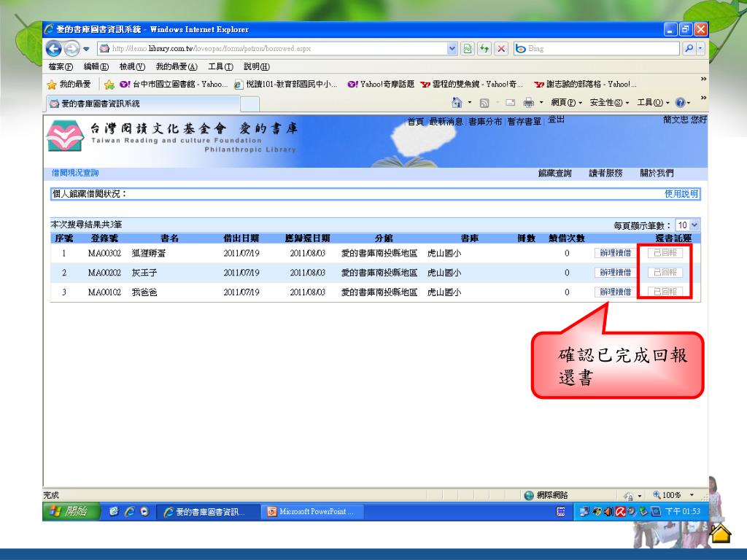Viewport: 747px width, 560px height.
Task: Click 辦理續借 for 灰王子
Action: (615, 273)
